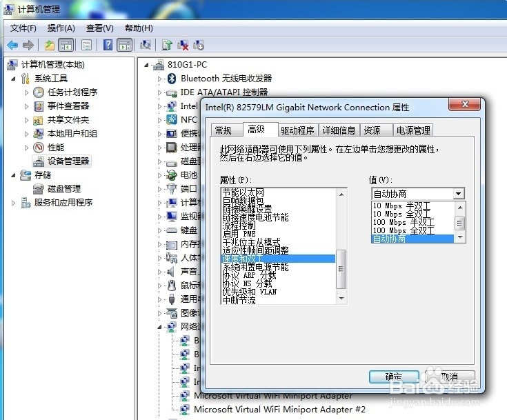The height and width of the screenshot is (420, 507).
Task: Select 10 Mbps 半双工 in value list
Action: tap(412, 206)
